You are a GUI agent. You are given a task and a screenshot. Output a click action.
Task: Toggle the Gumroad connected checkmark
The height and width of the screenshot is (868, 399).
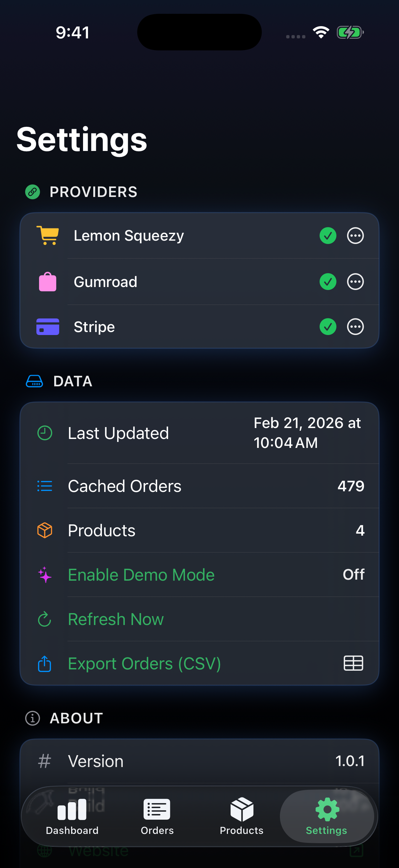point(328,282)
